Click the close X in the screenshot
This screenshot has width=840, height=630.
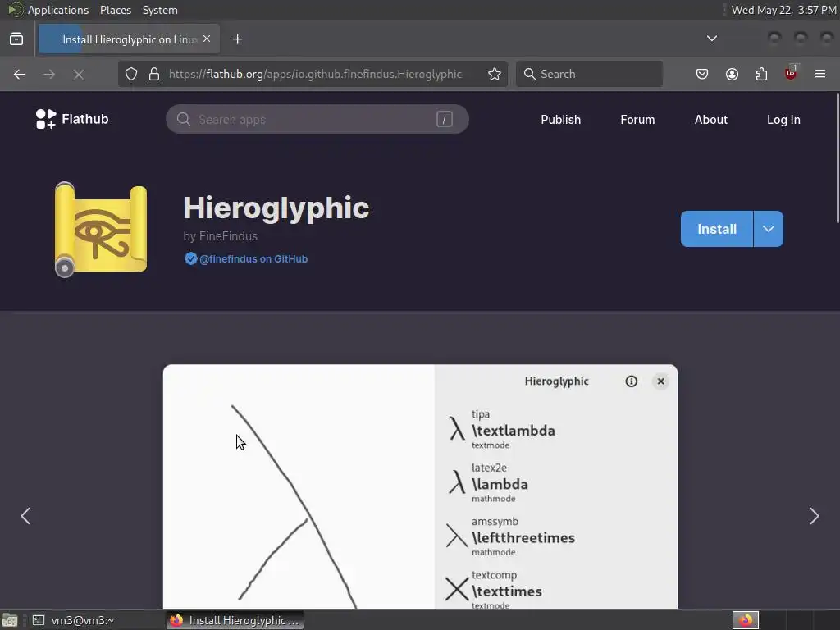660,381
